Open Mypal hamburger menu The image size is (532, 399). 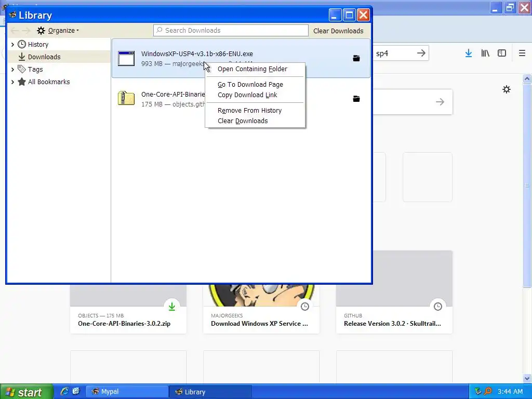point(522,54)
